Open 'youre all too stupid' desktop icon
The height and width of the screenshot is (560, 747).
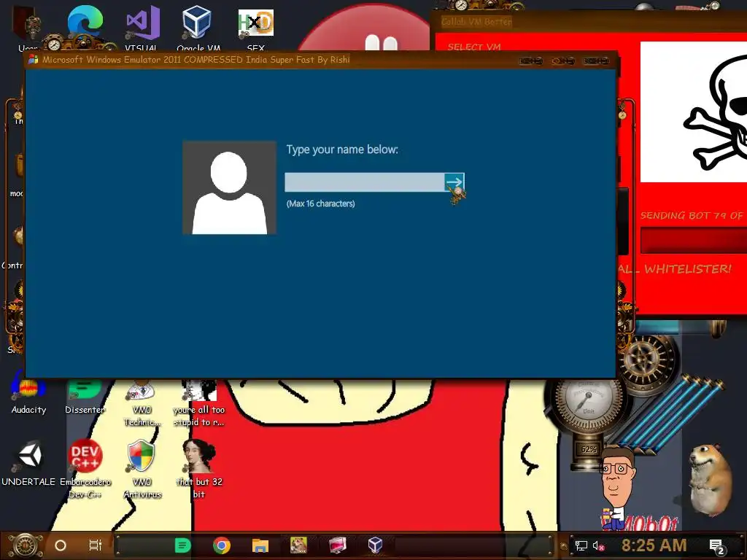198,402
